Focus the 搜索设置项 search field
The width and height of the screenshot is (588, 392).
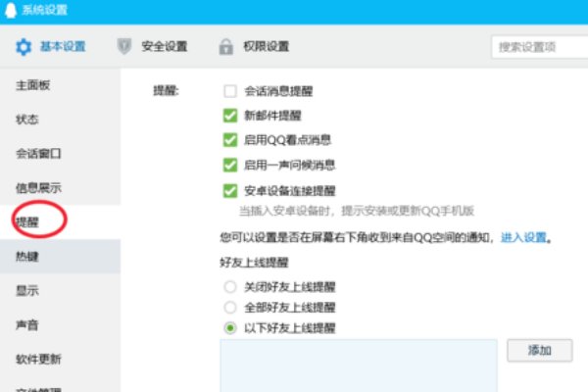(x=540, y=47)
